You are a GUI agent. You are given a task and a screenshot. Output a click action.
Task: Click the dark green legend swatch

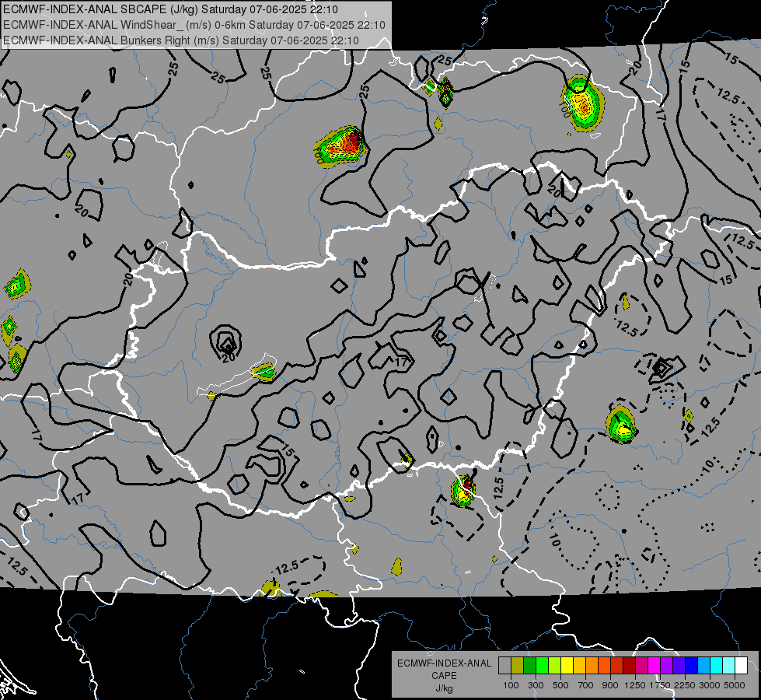529,665
